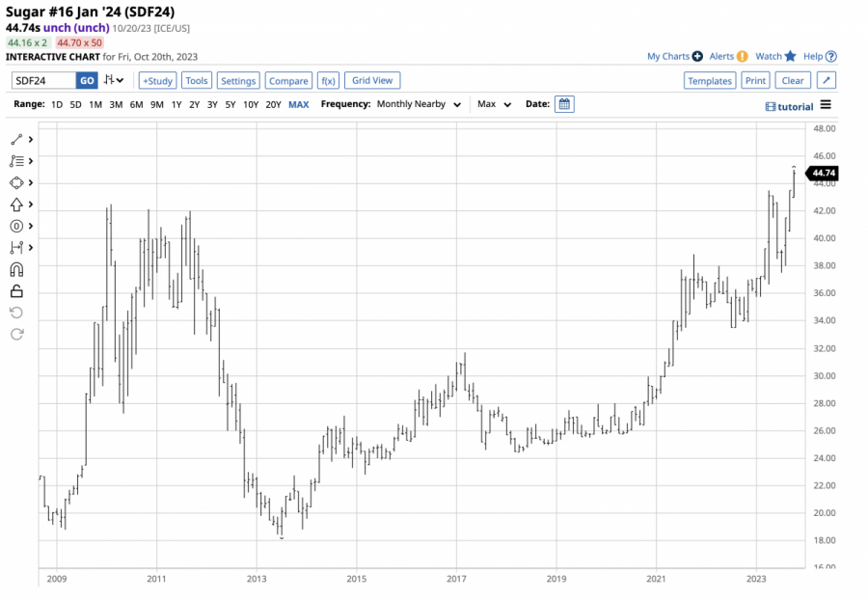Select the shapes drawing tool
The width and height of the screenshot is (868, 600).
pyautogui.click(x=16, y=182)
